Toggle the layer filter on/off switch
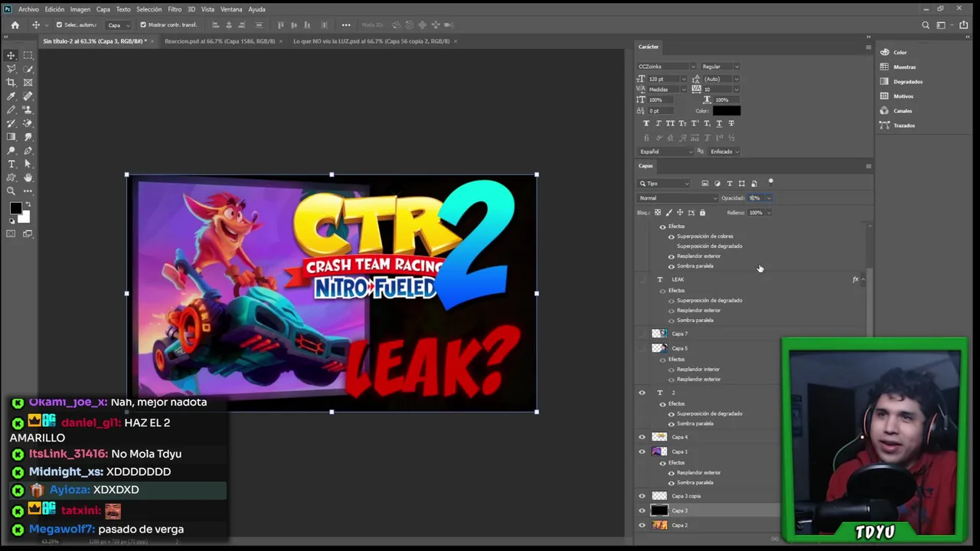Image resolution: width=980 pixels, height=551 pixels. [x=771, y=182]
